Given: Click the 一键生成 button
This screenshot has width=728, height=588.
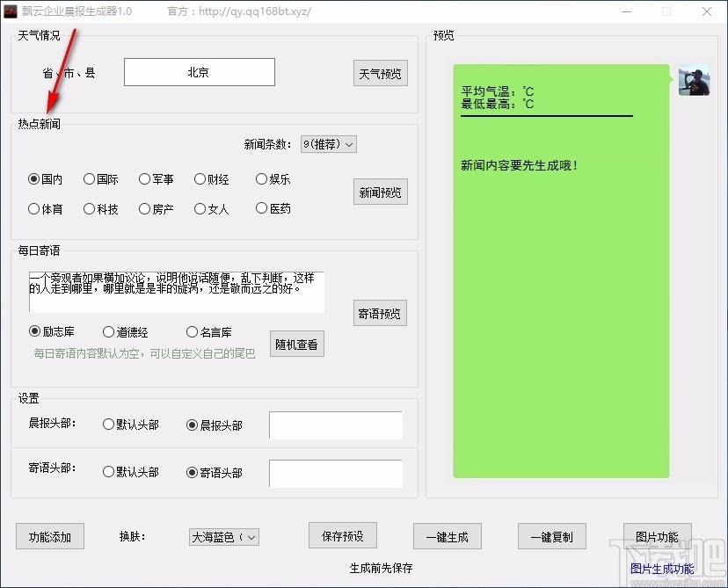Looking at the screenshot, I should 448,536.
